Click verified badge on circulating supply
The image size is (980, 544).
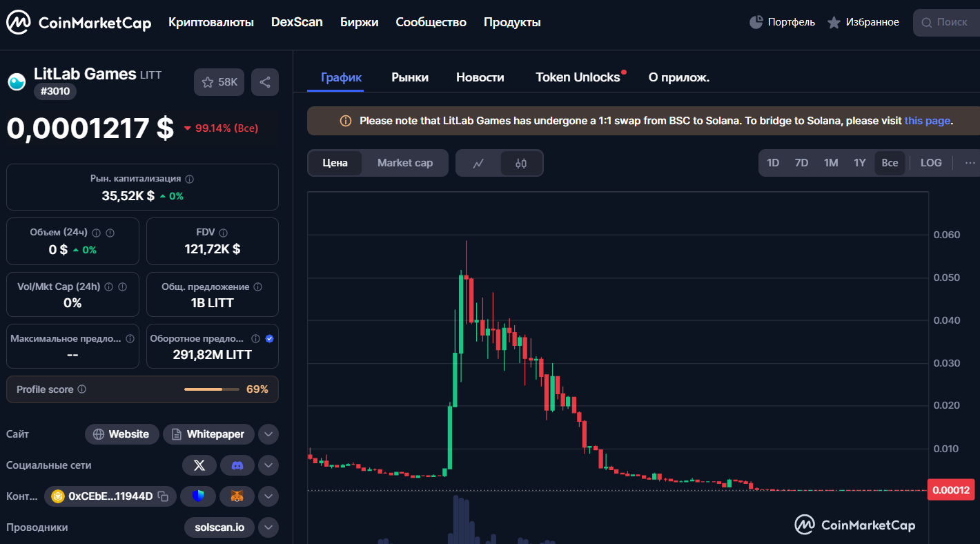[269, 339]
